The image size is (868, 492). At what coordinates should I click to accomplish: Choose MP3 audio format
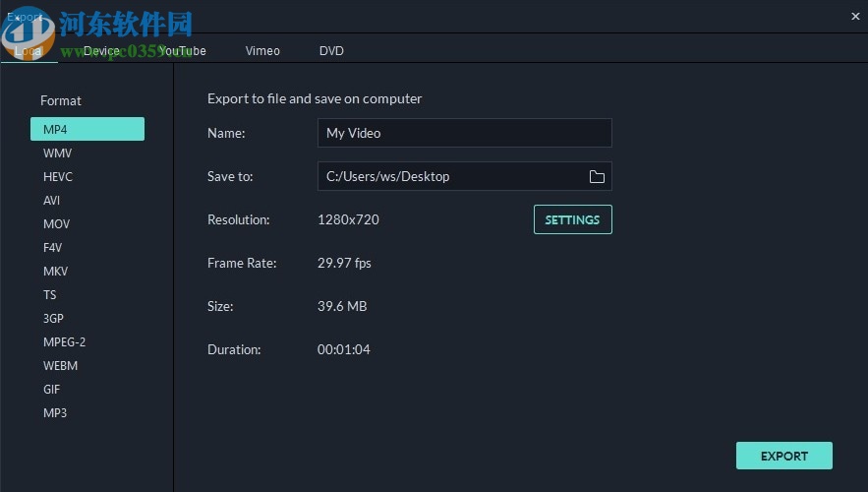[x=55, y=412]
